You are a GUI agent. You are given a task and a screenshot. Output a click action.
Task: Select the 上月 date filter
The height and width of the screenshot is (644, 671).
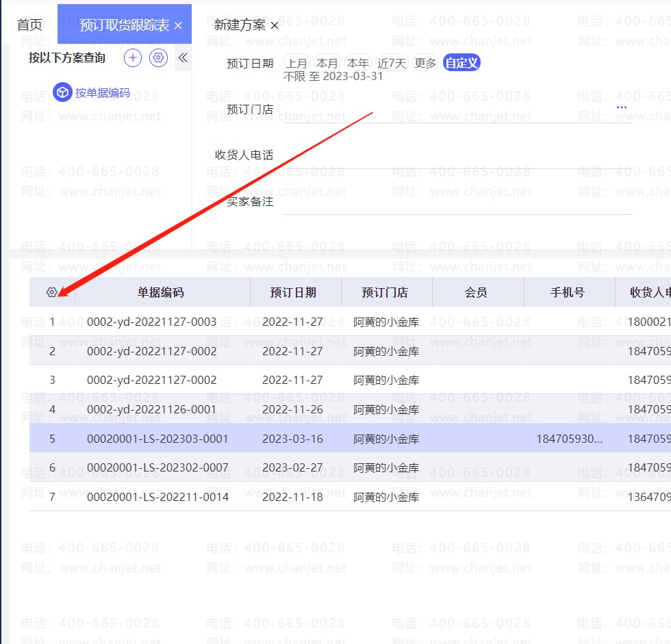[x=296, y=63]
